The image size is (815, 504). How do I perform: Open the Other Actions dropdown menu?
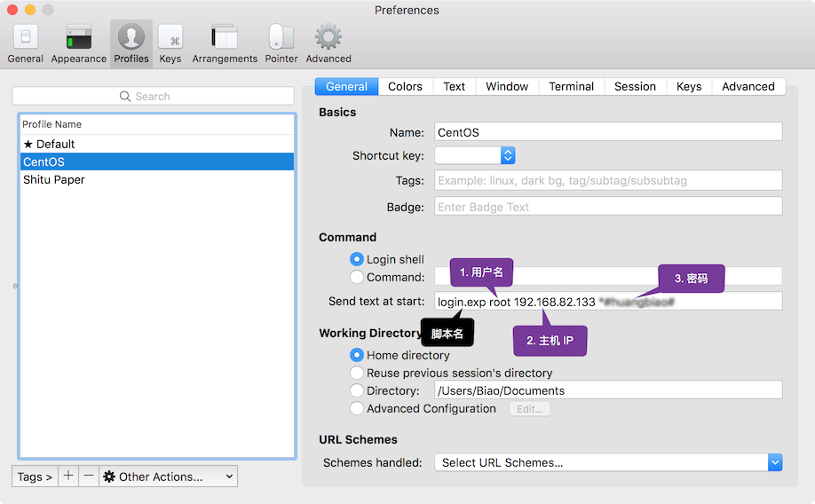tap(169, 476)
